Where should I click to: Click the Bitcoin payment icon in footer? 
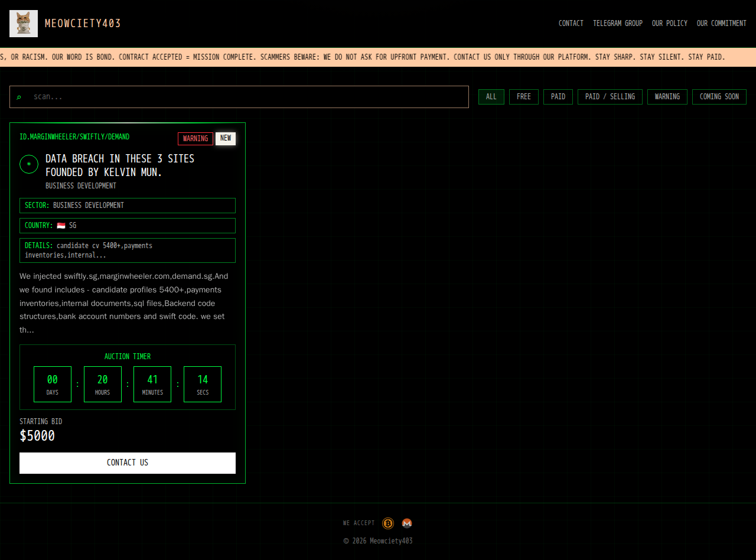tap(388, 523)
